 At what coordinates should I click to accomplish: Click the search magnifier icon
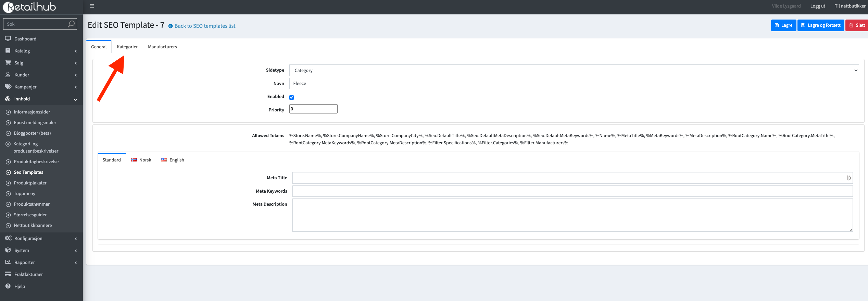pyautogui.click(x=71, y=24)
